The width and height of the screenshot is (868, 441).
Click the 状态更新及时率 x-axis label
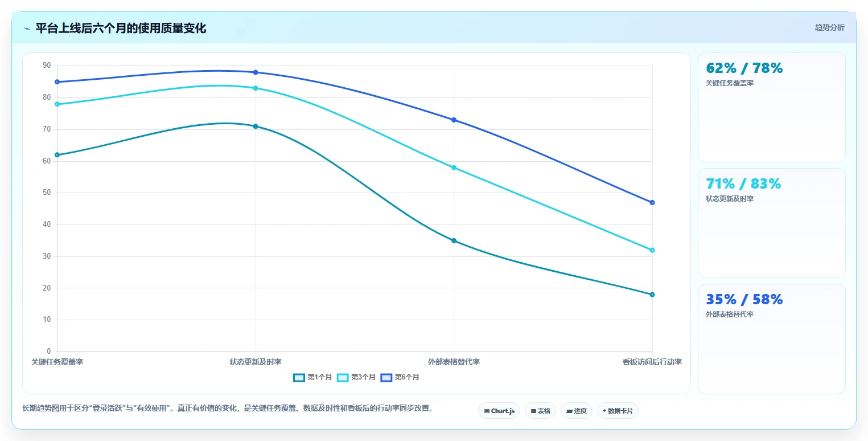click(256, 362)
